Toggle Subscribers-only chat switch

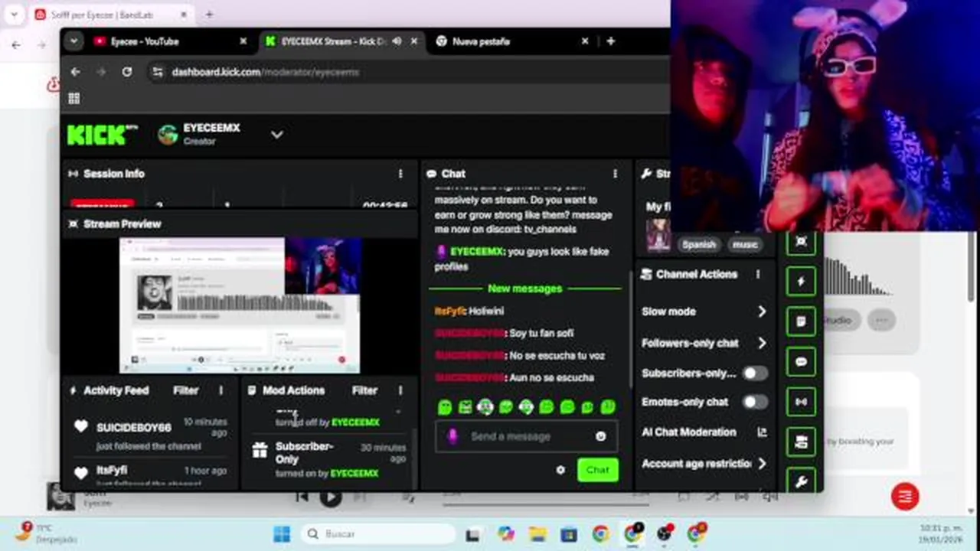point(754,373)
